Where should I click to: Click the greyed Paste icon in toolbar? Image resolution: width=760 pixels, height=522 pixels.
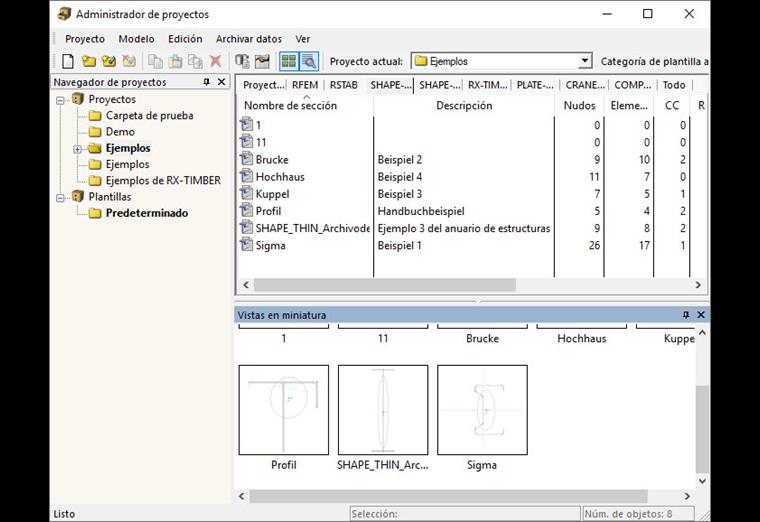coord(175,61)
